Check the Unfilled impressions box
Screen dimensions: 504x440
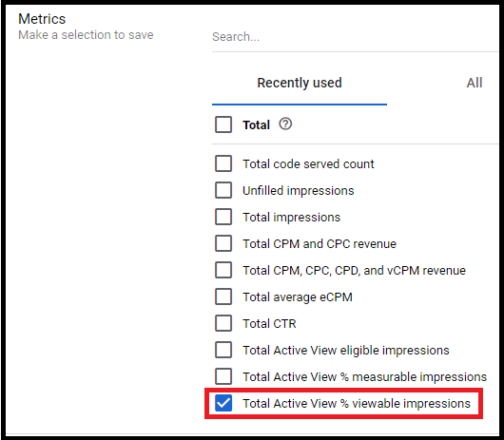pyautogui.click(x=223, y=190)
